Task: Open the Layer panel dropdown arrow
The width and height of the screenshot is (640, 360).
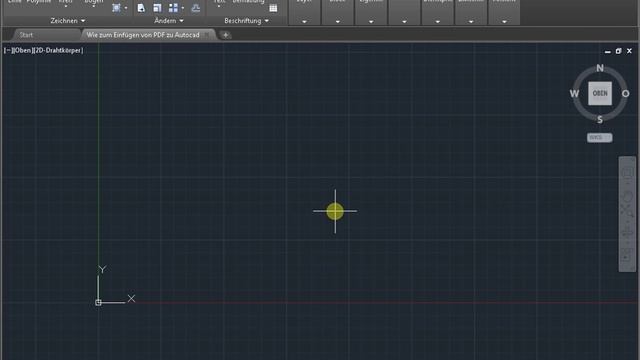Action: pos(304,22)
